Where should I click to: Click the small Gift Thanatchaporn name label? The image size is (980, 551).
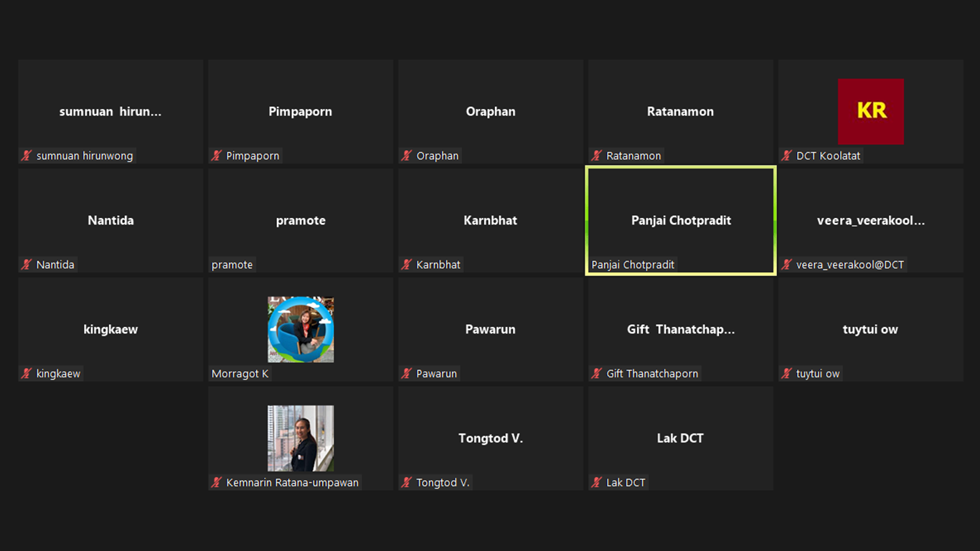[652, 374]
